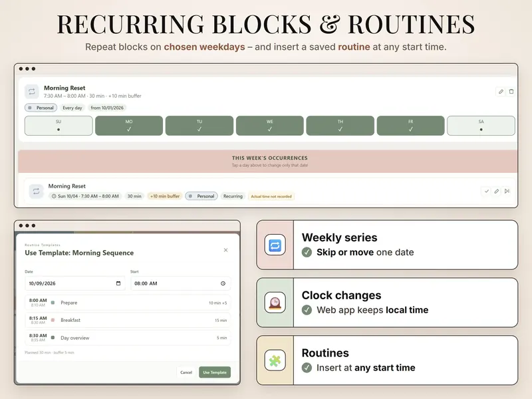The width and height of the screenshot is (532, 399).
Task: Click the recurring icon beside Morning Reset header
Action: coord(31,92)
